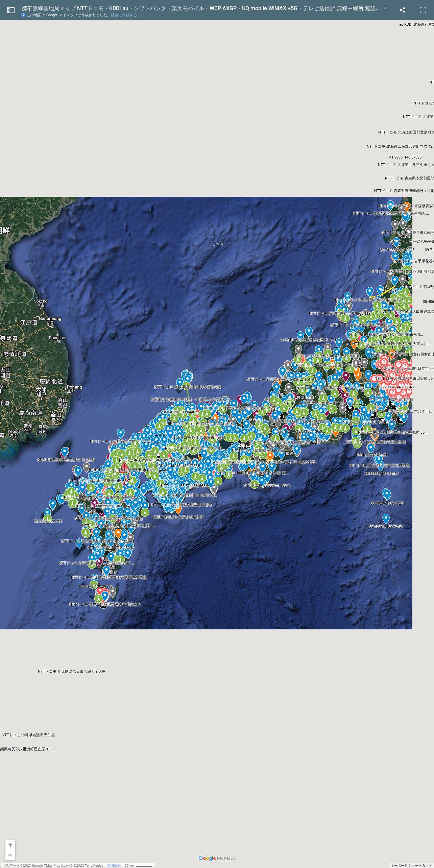Select blue pin above 長崎県対馬市美津島町大船越 label
The image size is (434, 868).
tap(65, 452)
